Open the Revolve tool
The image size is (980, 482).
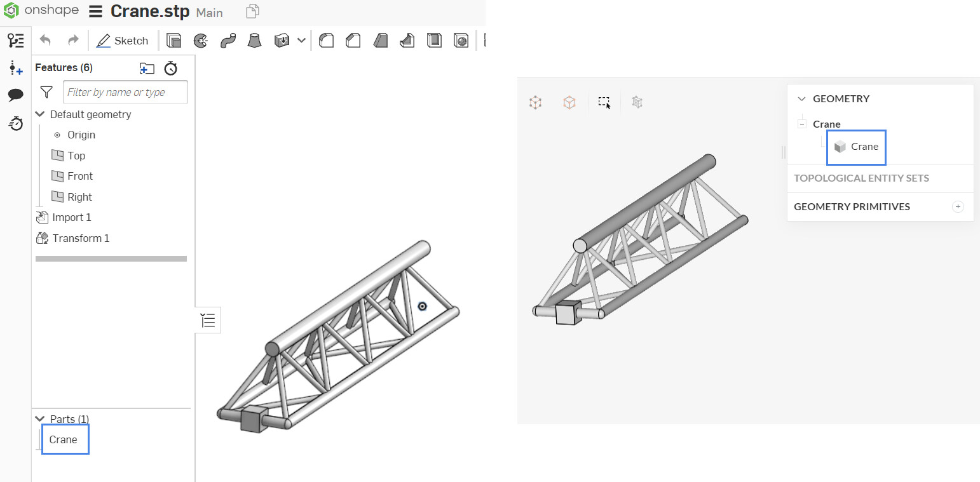(x=200, y=40)
